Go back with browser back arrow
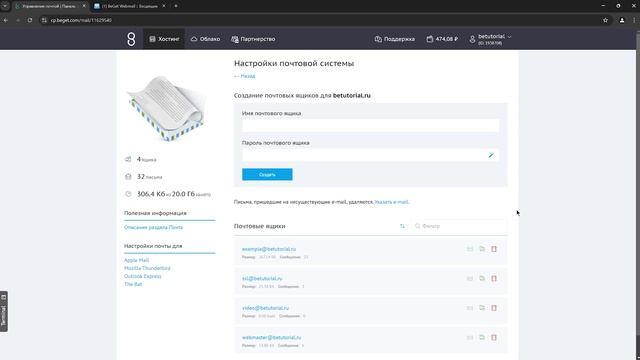The width and height of the screenshot is (640, 360). [6, 20]
